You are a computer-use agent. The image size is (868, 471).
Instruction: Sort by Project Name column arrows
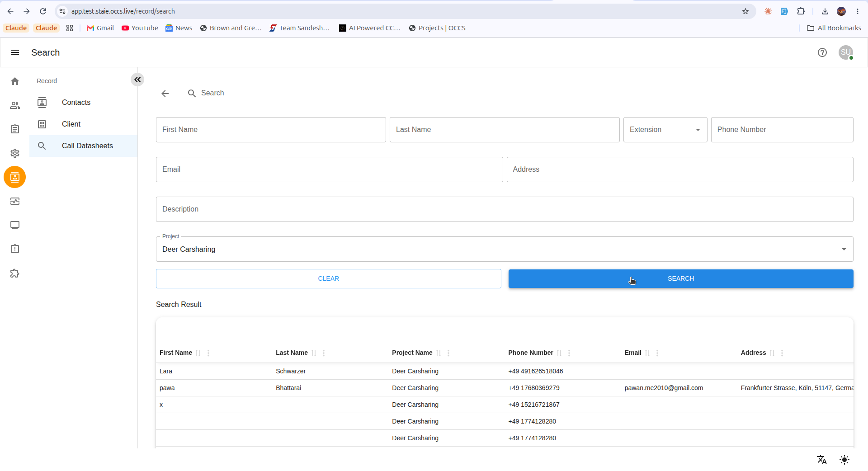[439, 353]
